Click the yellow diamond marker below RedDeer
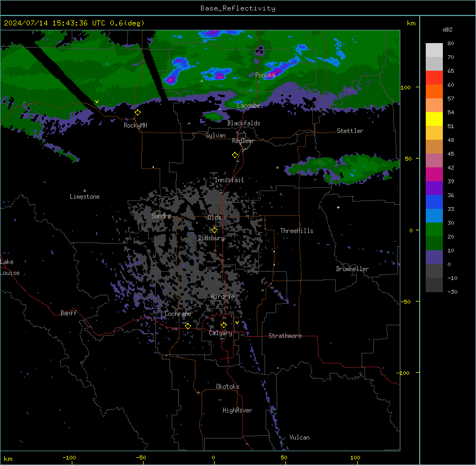The height and width of the screenshot is (465, 476). (235, 155)
